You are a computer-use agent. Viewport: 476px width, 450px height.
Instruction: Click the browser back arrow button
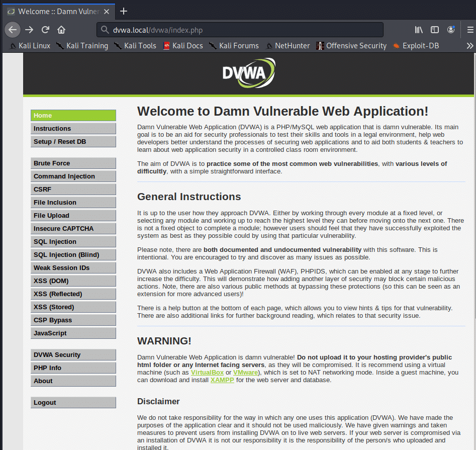click(13, 30)
